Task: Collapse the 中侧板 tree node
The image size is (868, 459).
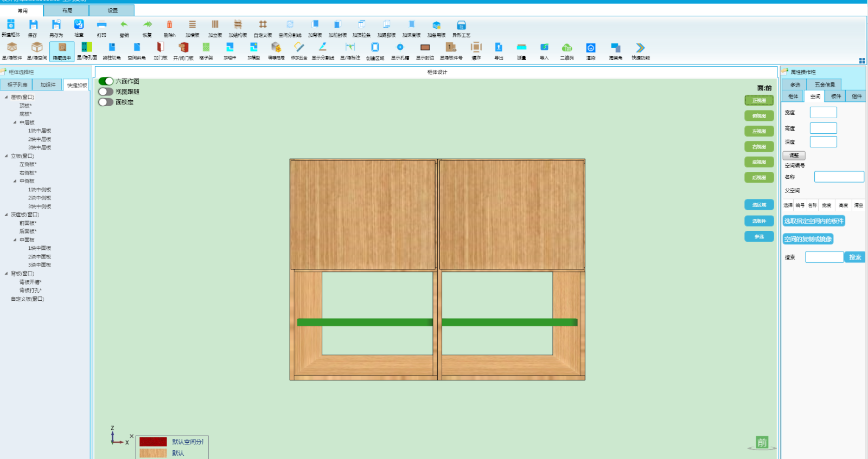Action: (x=15, y=181)
